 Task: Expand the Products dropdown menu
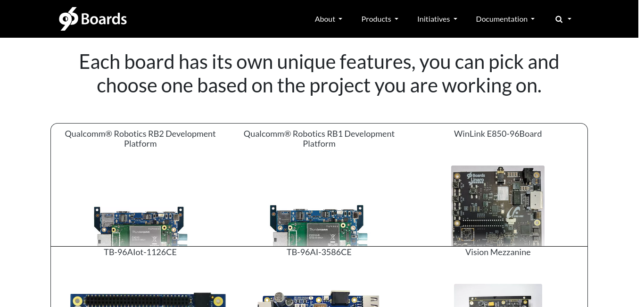(380, 19)
